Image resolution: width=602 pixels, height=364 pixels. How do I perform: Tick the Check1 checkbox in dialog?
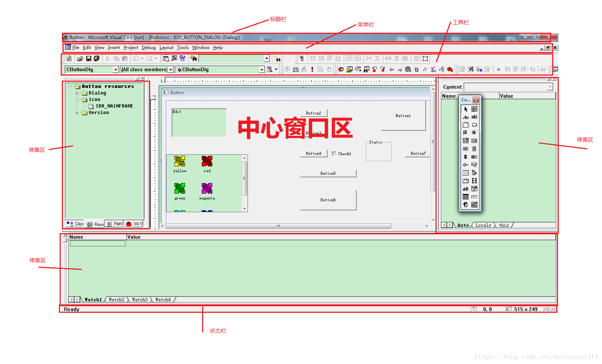[x=334, y=154]
